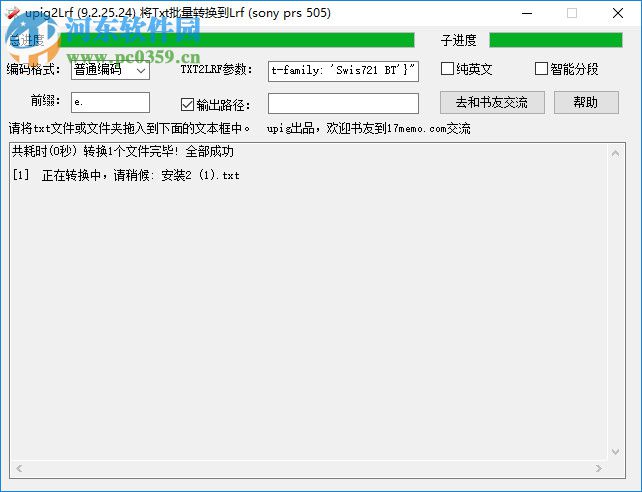Click the log scrollbar down arrow
Viewport: 642px width, 492px height.
(x=615, y=451)
